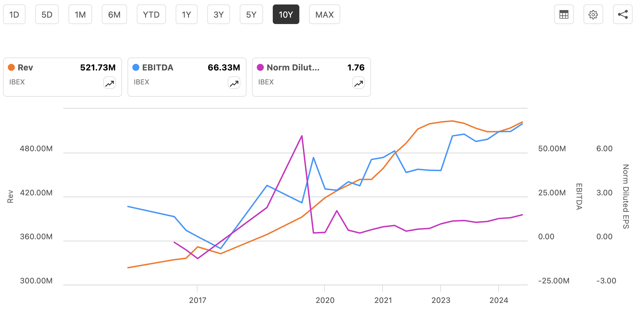
Task: Select the 5D time range
Action: [x=47, y=14]
